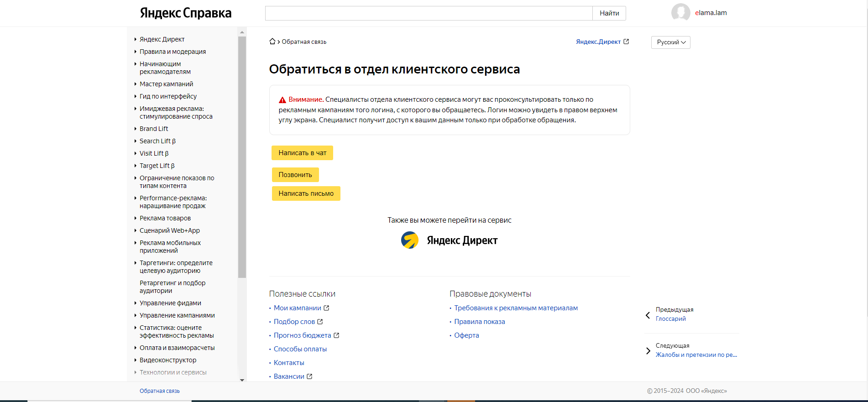
Task: Focus the help search input field
Action: (429, 13)
